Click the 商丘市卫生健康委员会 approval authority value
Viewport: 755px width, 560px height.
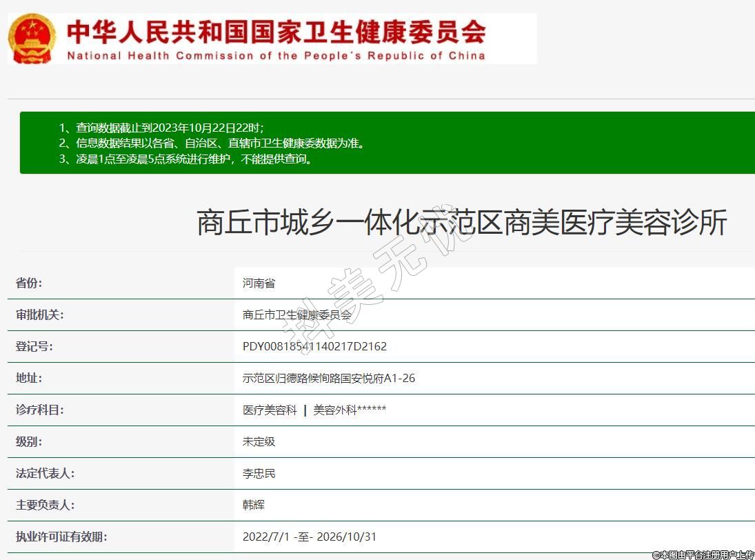297,314
